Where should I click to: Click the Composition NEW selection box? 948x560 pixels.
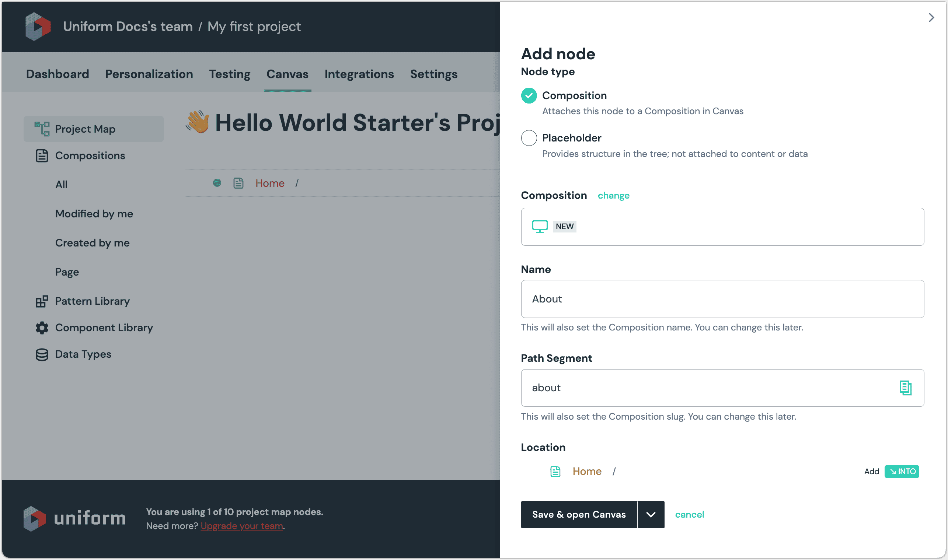click(x=722, y=227)
